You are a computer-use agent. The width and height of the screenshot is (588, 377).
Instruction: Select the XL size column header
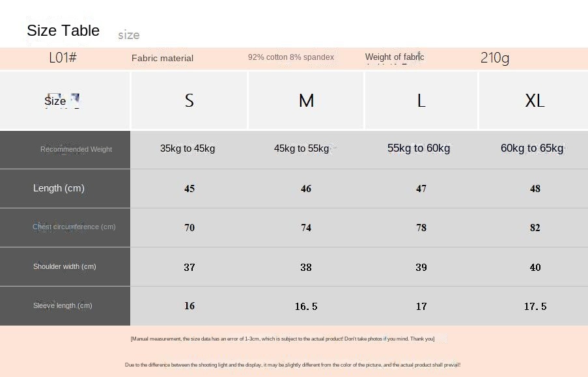535,100
